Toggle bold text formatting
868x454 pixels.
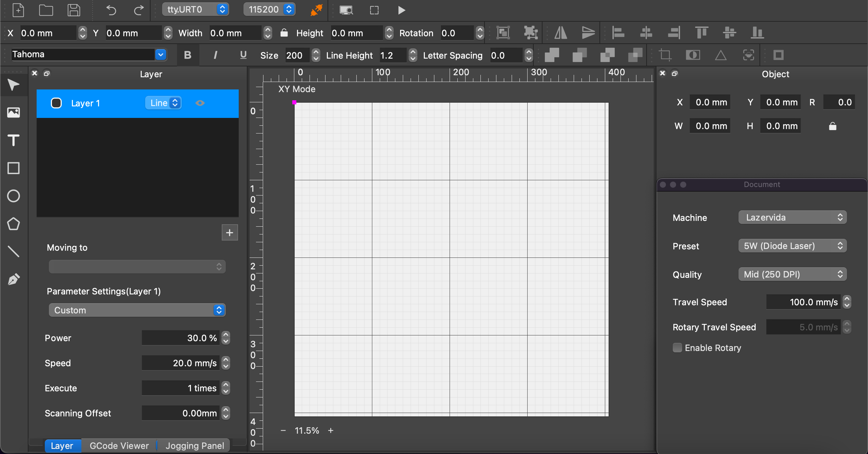pyautogui.click(x=188, y=55)
